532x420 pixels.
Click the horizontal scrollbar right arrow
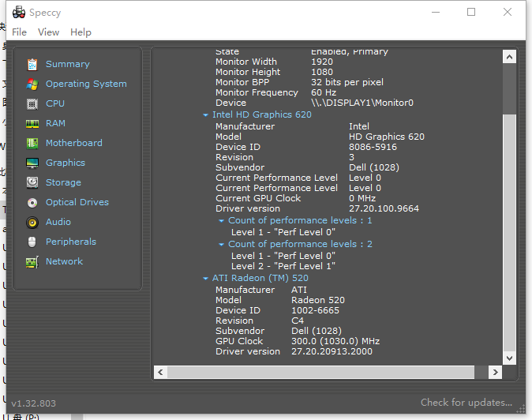tap(495, 372)
